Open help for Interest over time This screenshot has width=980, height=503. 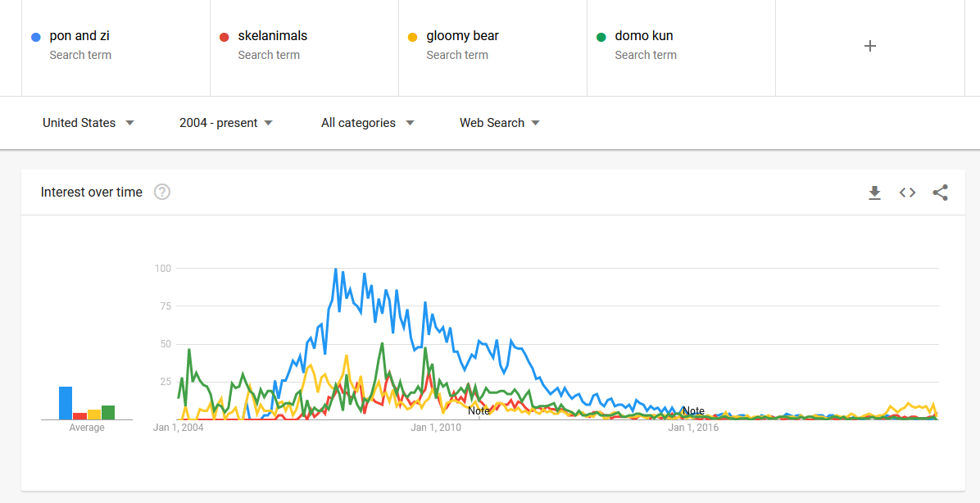[x=162, y=192]
